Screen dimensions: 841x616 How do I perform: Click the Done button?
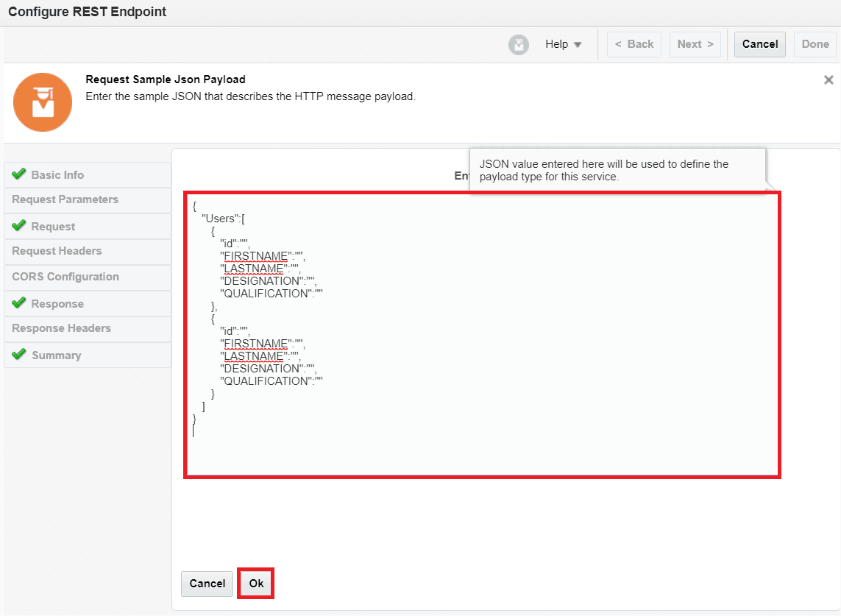[x=815, y=44]
